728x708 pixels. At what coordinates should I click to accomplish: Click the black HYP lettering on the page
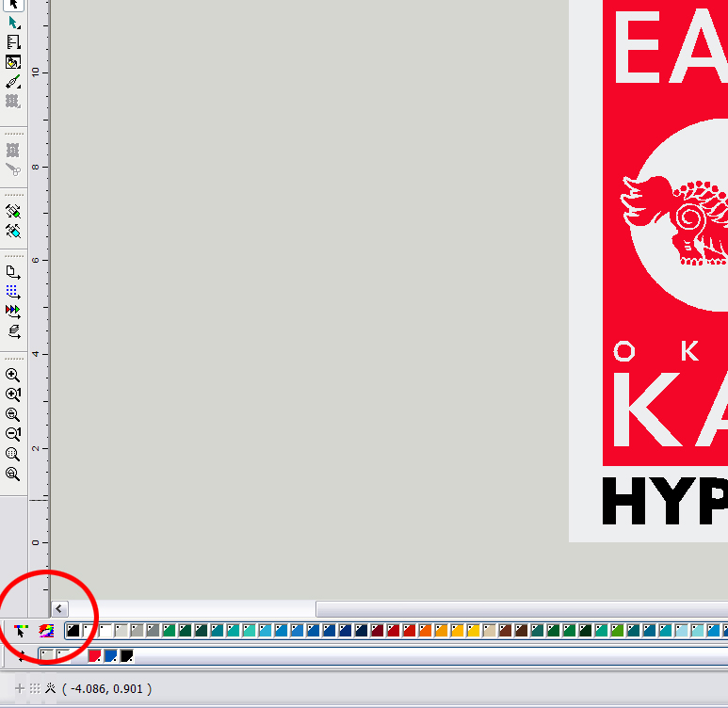point(665,501)
